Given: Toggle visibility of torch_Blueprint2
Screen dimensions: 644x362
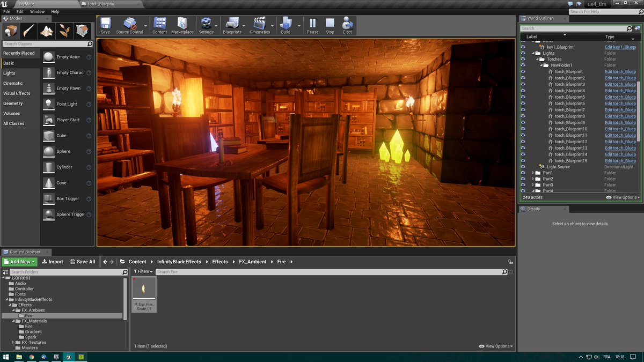Looking at the screenshot, I should tap(523, 78).
